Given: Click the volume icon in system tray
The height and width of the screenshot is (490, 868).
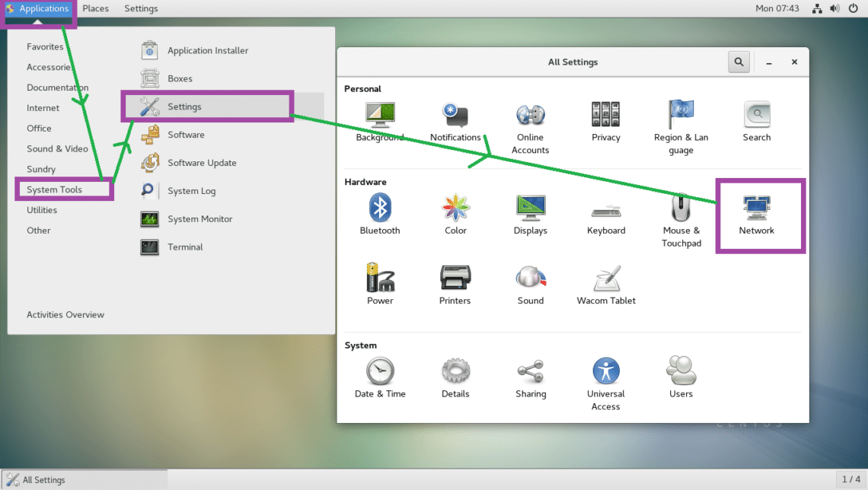Looking at the screenshot, I should click(834, 8).
